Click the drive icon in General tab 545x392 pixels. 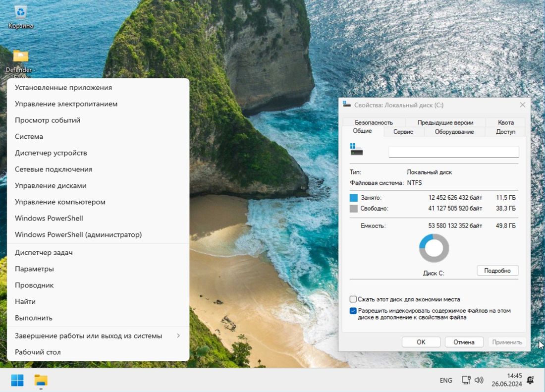pos(357,149)
